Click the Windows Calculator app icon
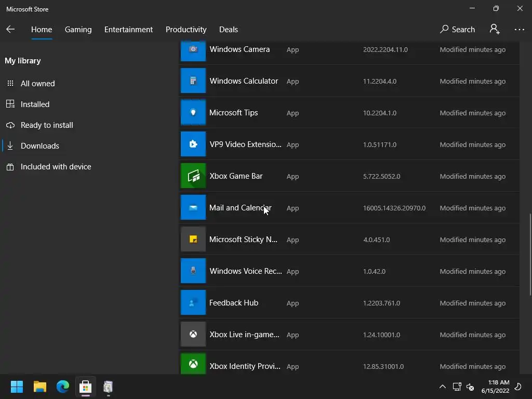 pyautogui.click(x=193, y=81)
